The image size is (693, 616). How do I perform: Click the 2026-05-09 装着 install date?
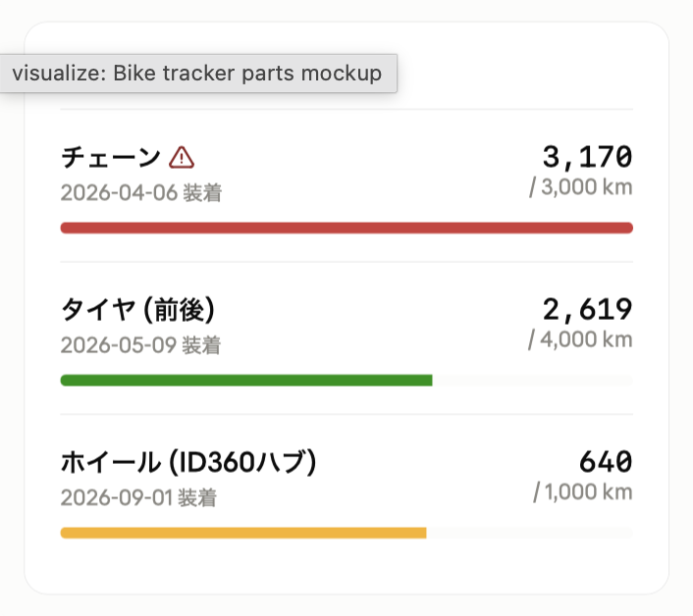[x=140, y=345]
